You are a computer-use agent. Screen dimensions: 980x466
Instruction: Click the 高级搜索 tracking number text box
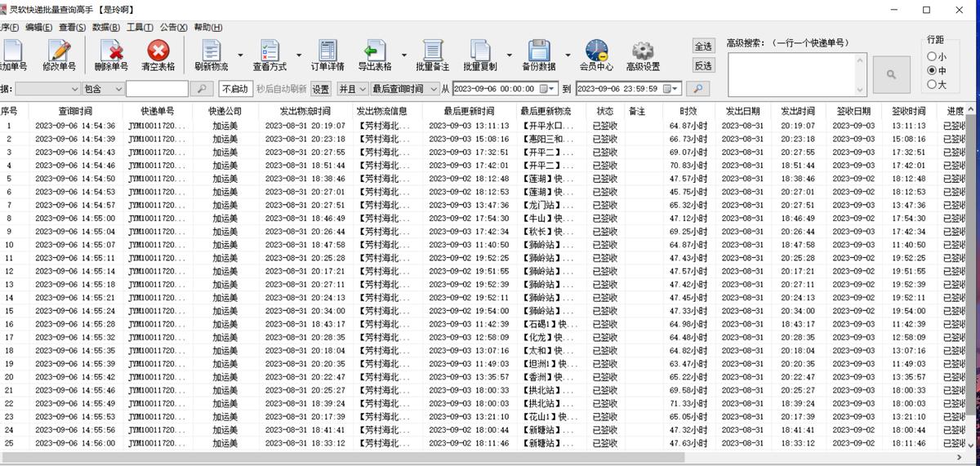point(796,74)
